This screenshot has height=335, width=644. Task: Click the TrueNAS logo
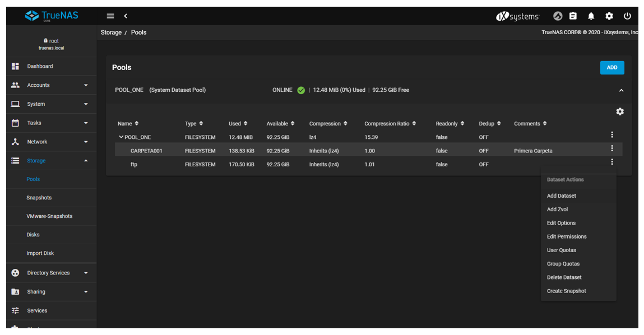[52, 16]
